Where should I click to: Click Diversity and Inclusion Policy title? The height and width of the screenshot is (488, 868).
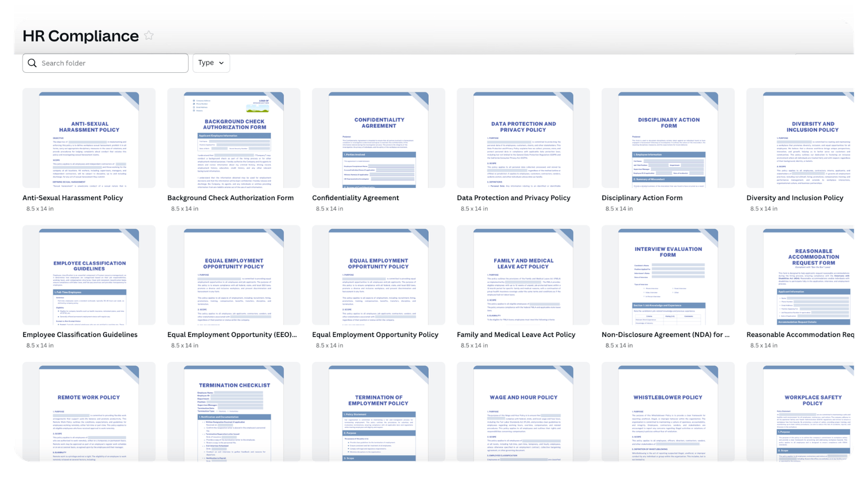(x=795, y=198)
